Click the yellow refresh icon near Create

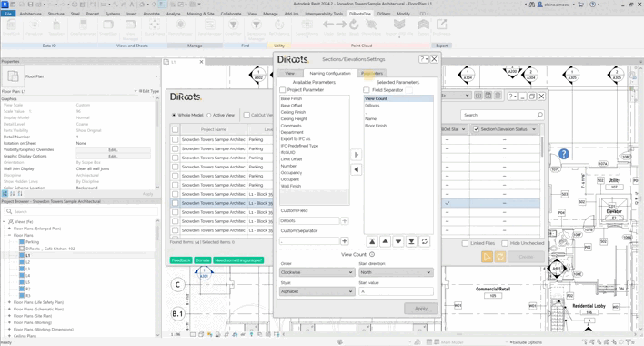[x=500, y=257]
